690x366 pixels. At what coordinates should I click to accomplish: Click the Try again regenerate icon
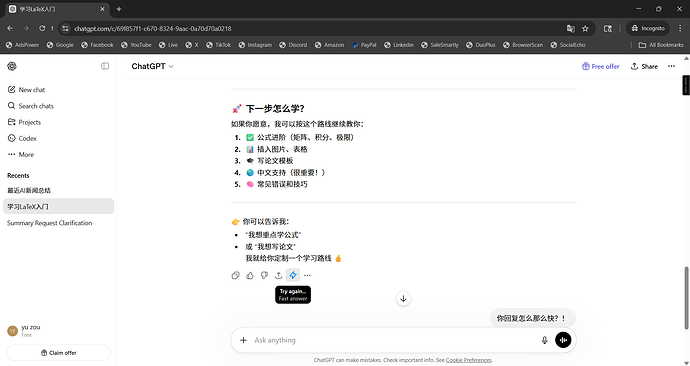coord(293,275)
